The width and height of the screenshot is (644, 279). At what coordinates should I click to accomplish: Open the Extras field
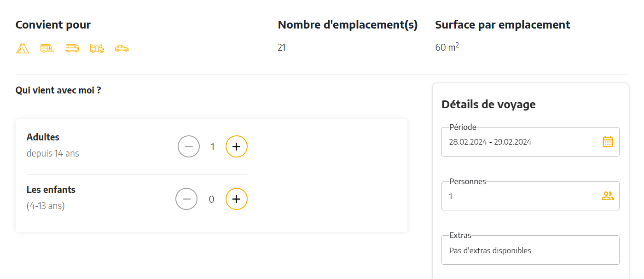pyautogui.click(x=530, y=250)
